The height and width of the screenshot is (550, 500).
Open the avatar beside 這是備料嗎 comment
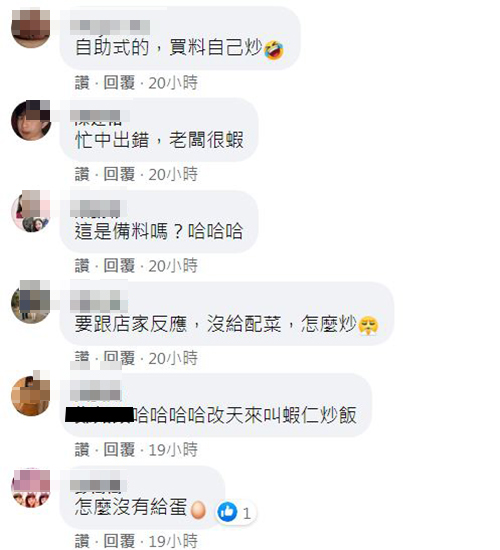[31, 212]
